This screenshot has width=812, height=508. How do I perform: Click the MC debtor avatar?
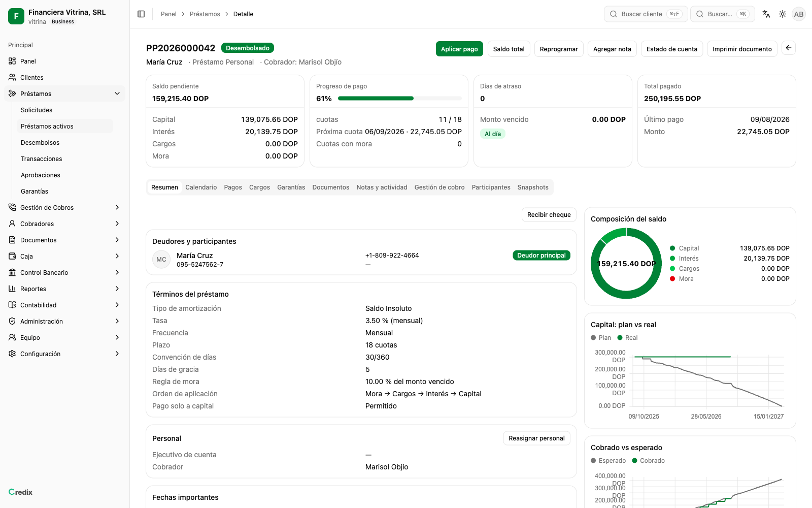[161, 260]
